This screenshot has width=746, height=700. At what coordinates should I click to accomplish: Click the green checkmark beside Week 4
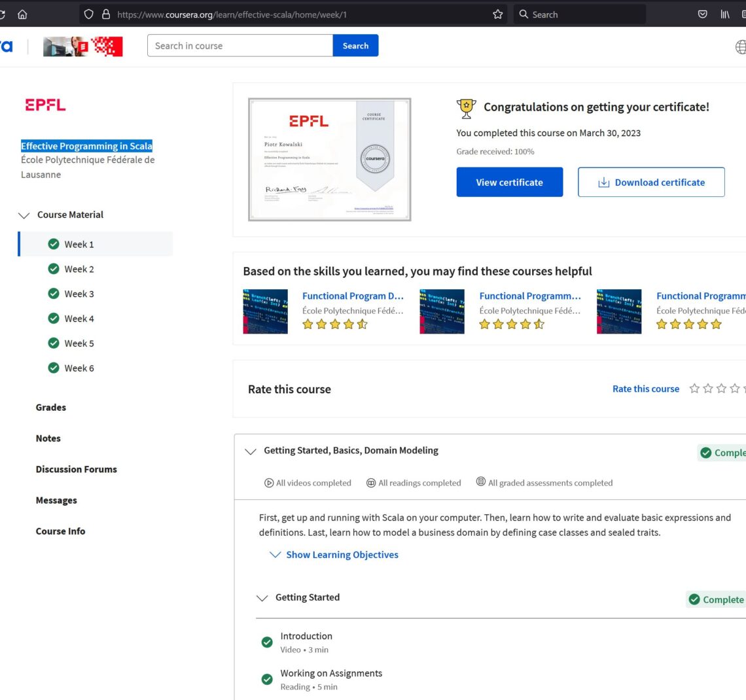pyautogui.click(x=54, y=318)
